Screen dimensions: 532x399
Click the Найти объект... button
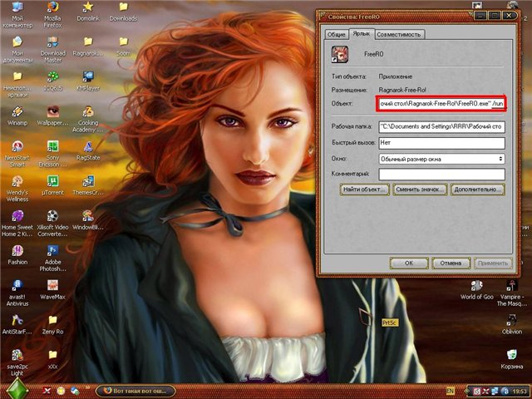[x=364, y=190]
